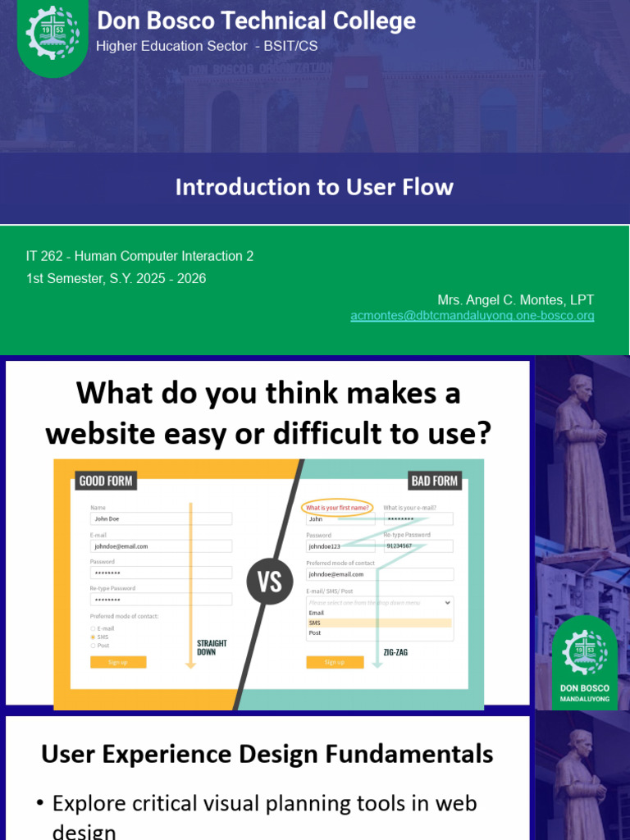The width and height of the screenshot is (630, 840).
Task: Click the 'Introduction to User Flow' heading
Action: (314, 187)
